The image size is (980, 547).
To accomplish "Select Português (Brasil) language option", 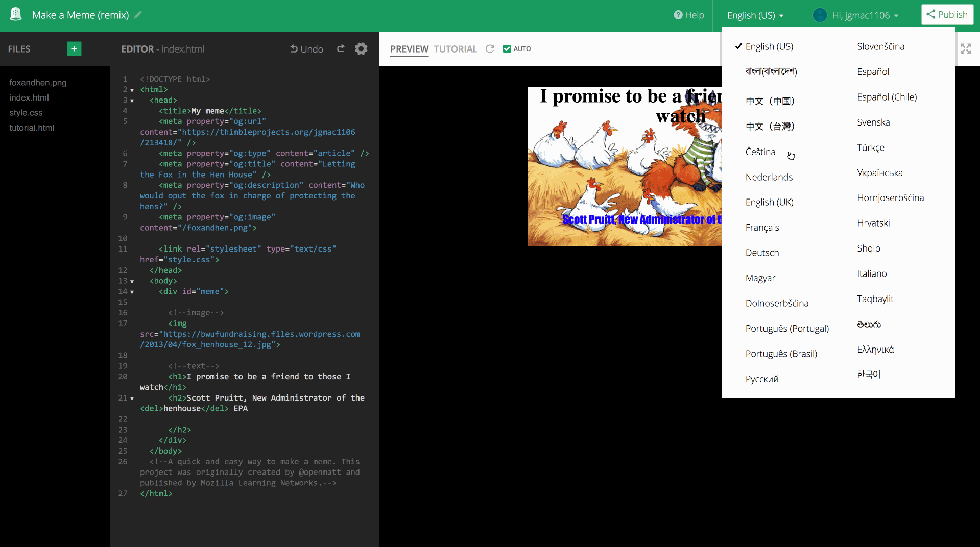I will click(x=781, y=354).
